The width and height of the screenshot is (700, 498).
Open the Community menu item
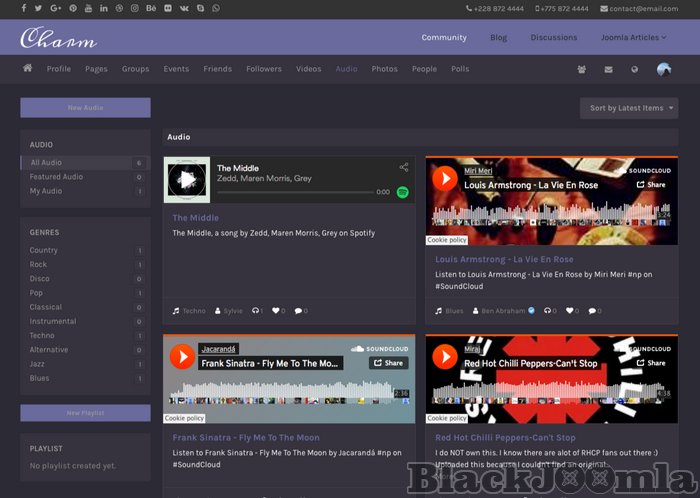(443, 38)
